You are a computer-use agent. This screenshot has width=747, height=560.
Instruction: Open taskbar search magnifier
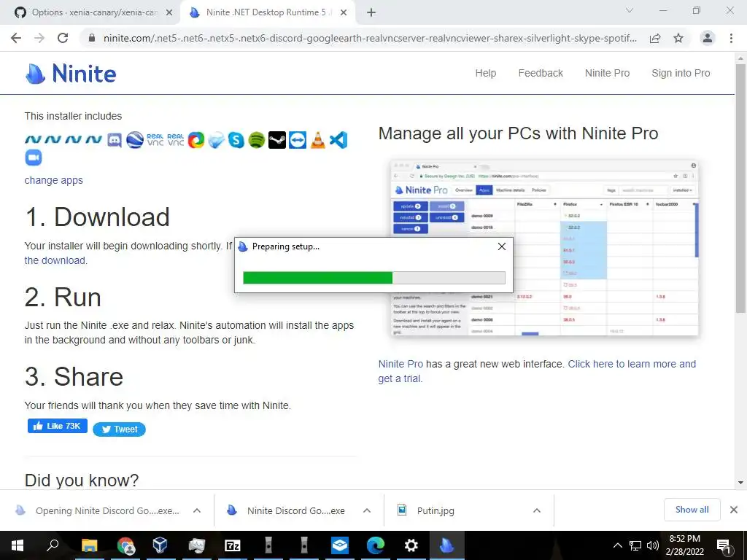tap(53, 545)
